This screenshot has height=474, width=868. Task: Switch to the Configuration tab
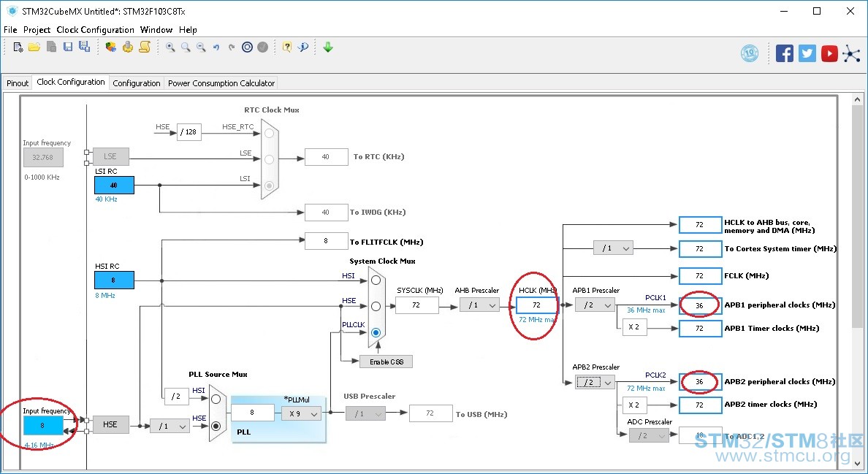[136, 83]
